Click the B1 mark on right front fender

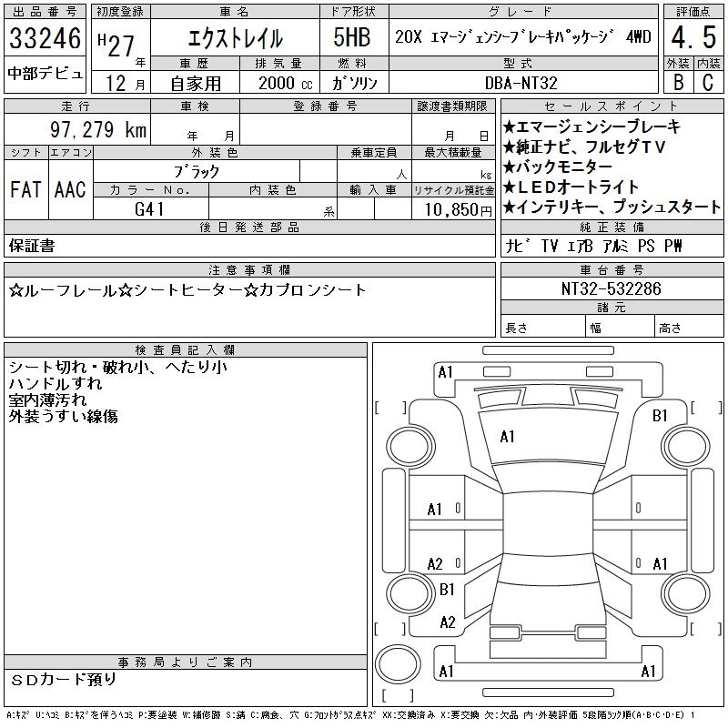click(660, 416)
